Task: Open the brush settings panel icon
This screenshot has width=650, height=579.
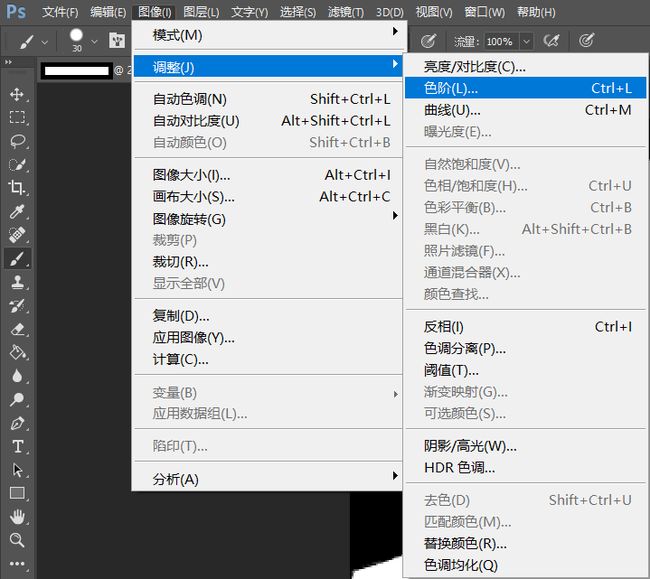Action: coord(117,41)
